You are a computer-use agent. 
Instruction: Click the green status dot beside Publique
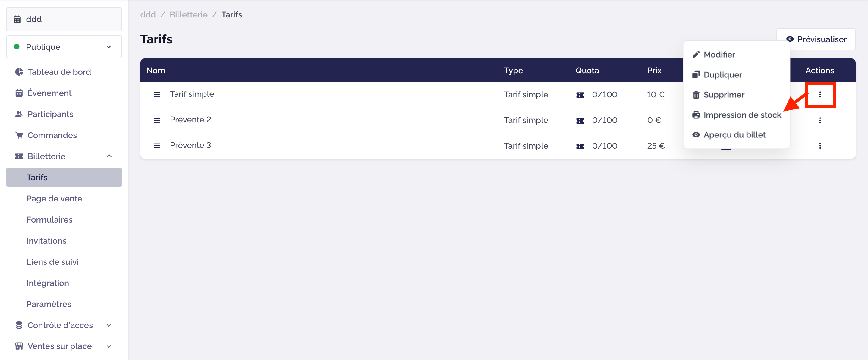[x=17, y=46]
